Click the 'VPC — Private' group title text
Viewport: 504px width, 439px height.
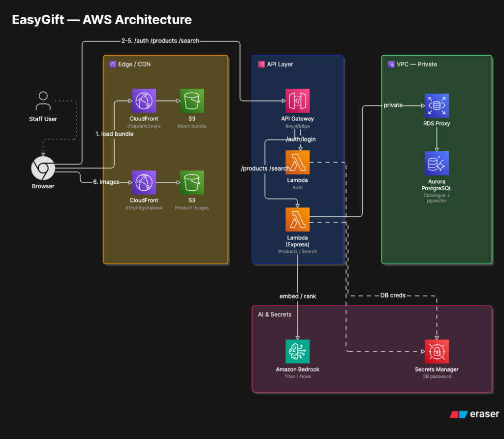pos(416,65)
